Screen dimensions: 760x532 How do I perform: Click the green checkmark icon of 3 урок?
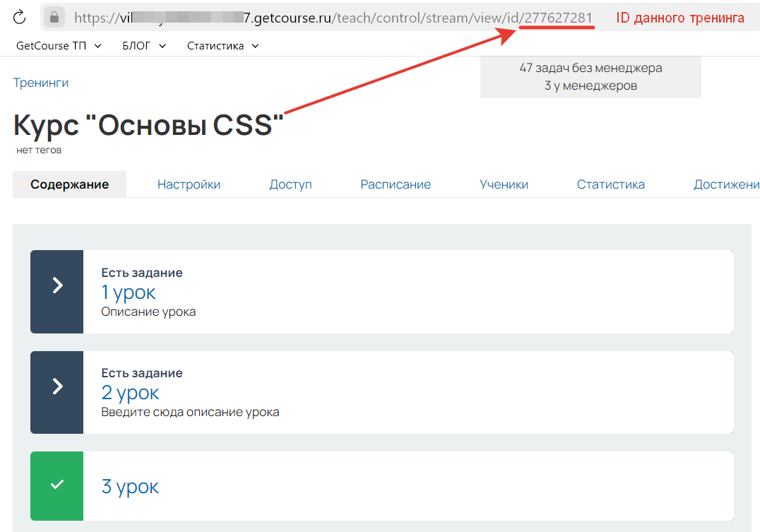pos(57,485)
